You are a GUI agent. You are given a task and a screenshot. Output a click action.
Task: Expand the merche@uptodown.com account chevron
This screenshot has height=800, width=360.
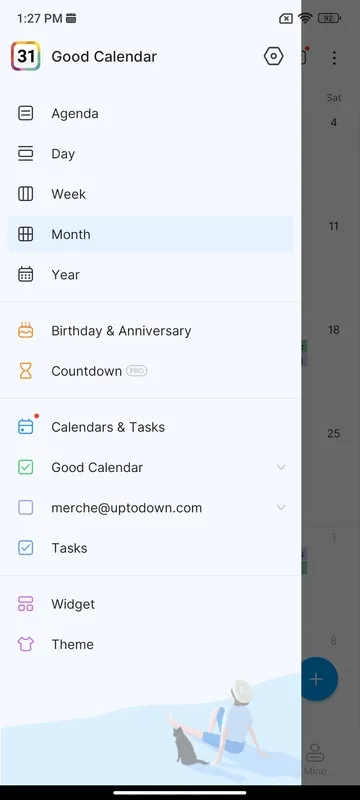pos(281,508)
